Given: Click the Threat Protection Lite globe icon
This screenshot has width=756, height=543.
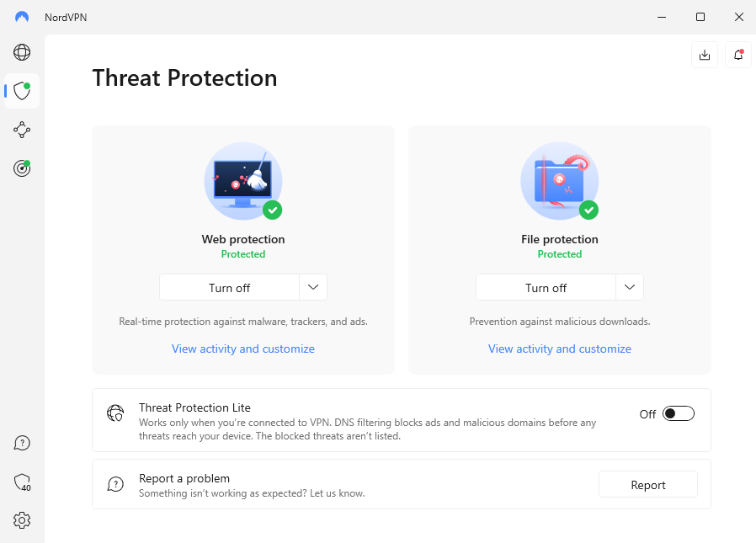Looking at the screenshot, I should point(115,413).
